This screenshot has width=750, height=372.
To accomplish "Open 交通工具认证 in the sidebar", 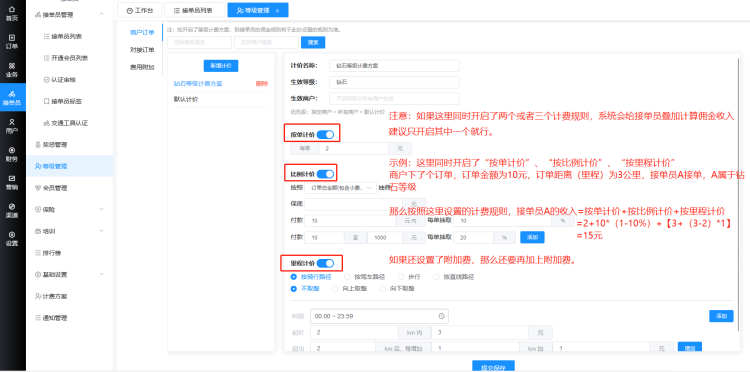I will 69,123.
